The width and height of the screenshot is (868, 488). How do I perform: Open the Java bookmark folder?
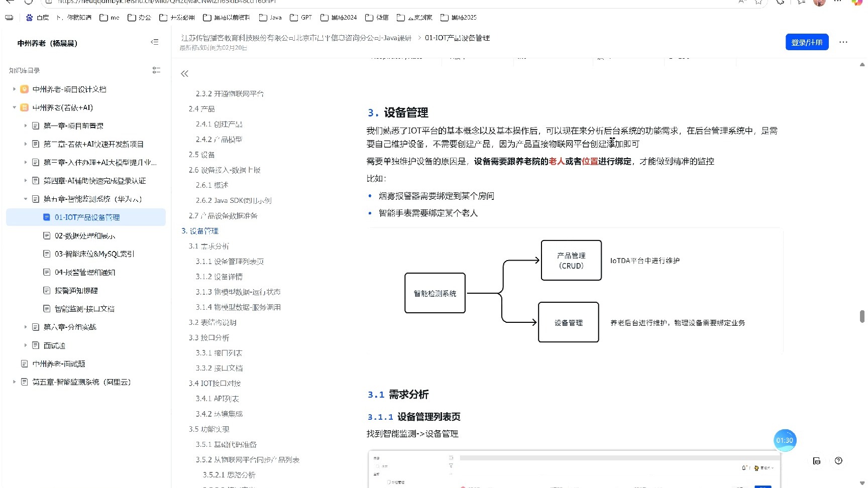coord(270,18)
